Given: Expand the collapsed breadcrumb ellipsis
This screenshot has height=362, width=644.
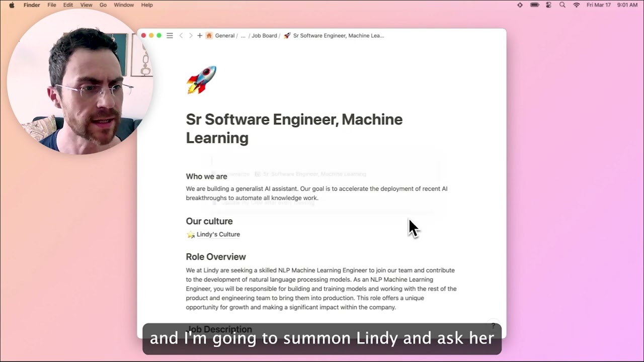Looking at the screenshot, I should [x=243, y=36].
